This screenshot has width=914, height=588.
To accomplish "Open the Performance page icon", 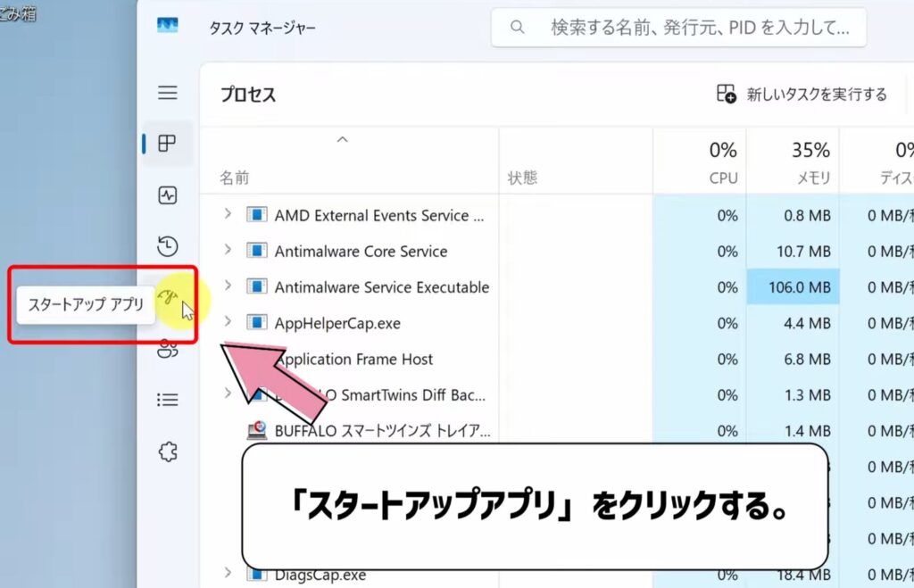I will click(167, 195).
